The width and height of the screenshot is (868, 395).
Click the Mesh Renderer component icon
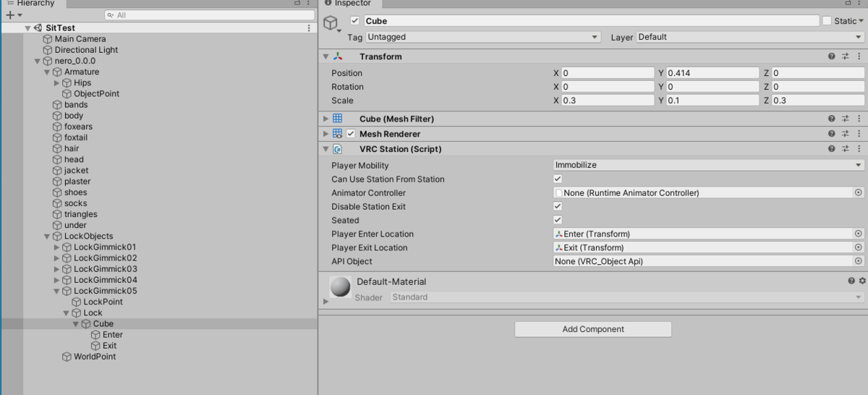pyautogui.click(x=337, y=134)
